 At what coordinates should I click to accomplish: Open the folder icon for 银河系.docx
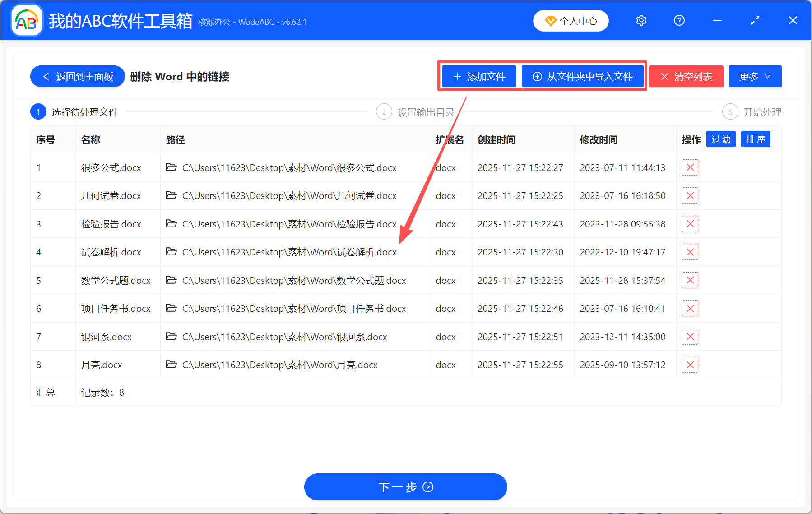172,337
